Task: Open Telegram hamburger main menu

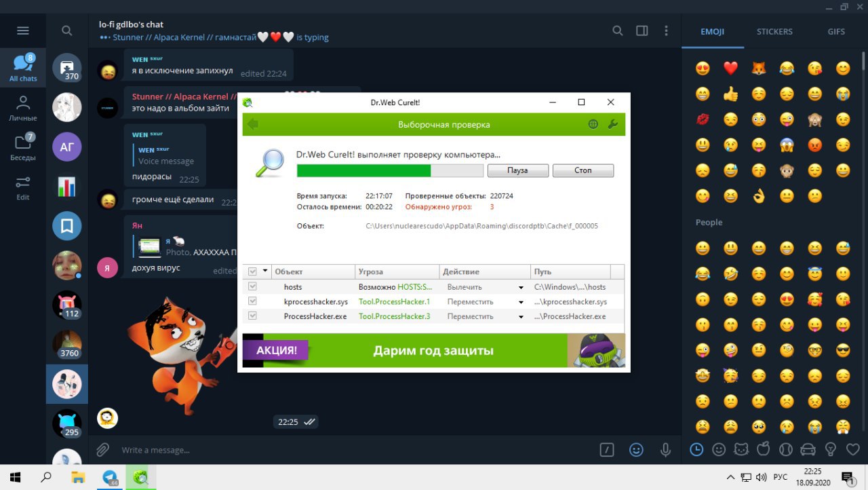Action: [x=23, y=31]
